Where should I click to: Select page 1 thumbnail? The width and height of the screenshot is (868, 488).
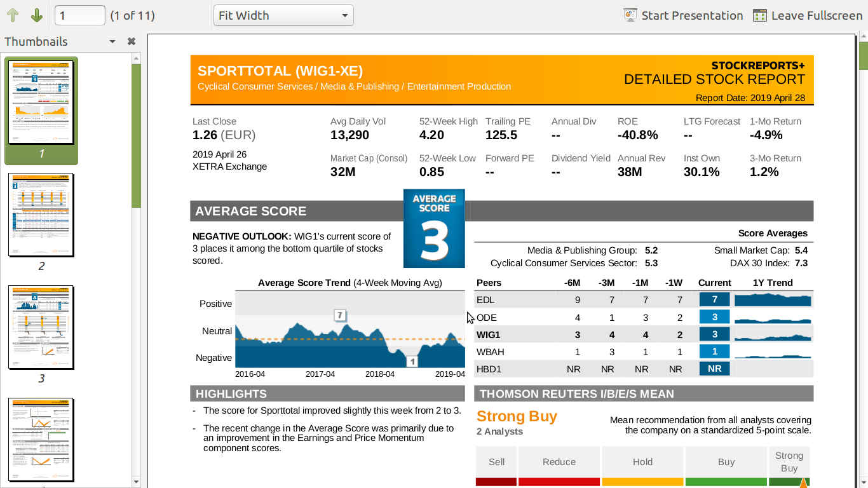tap(41, 103)
